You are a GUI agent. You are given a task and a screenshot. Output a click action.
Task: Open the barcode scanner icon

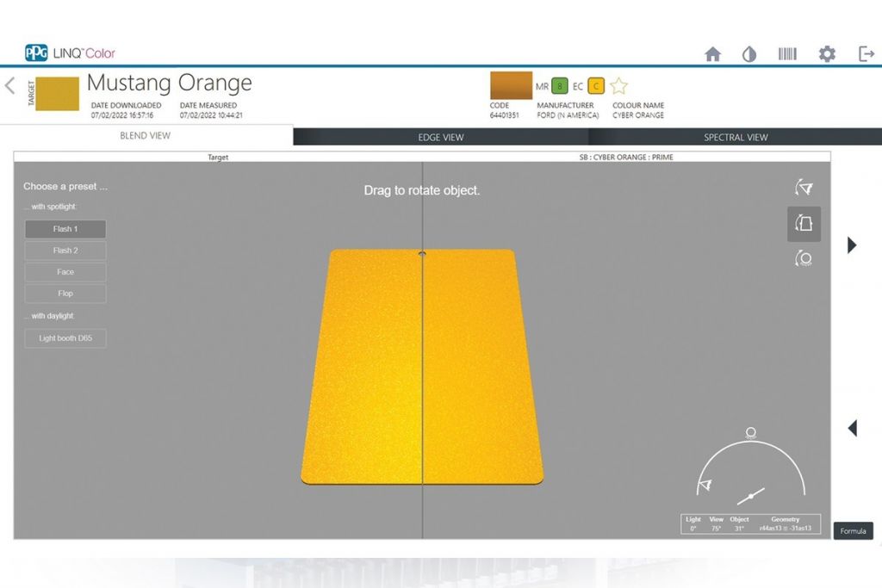coord(787,54)
